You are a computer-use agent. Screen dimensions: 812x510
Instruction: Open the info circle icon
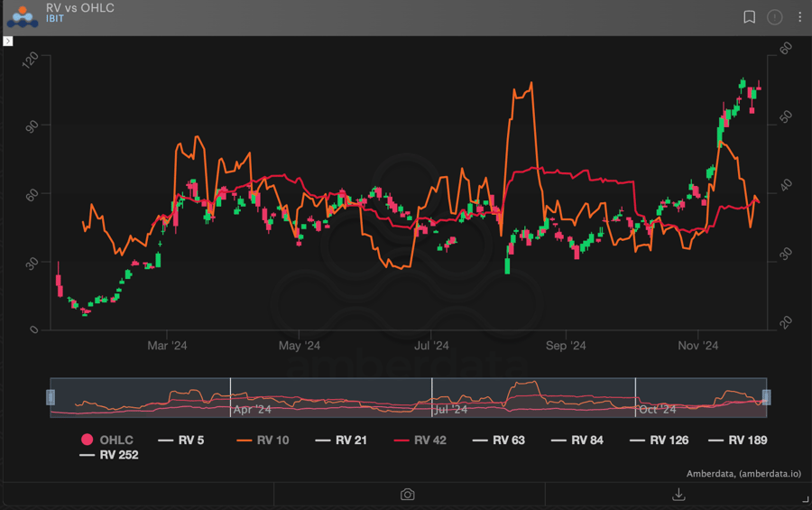pyautogui.click(x=774, y=17)
